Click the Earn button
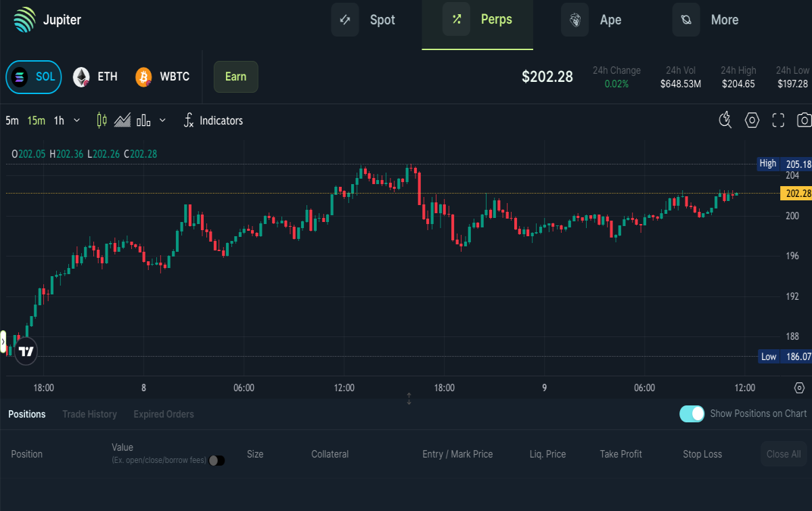The image size is (812, 511). [x=235, y=76]
